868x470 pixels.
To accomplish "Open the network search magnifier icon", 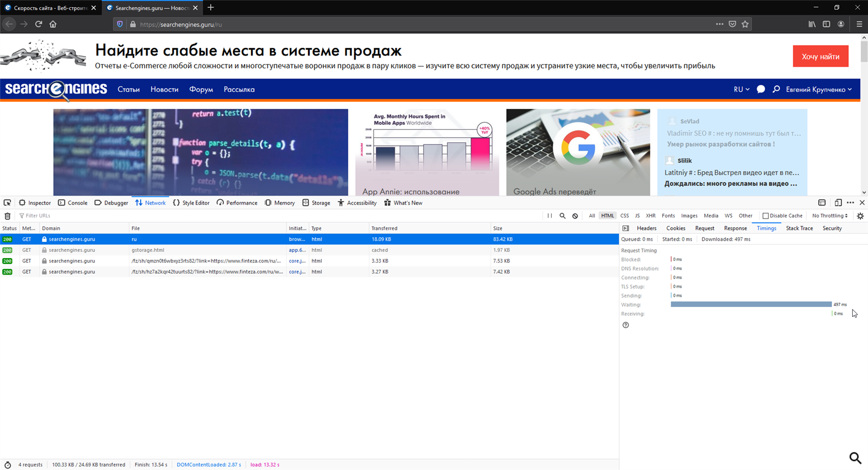I will 562,216.
